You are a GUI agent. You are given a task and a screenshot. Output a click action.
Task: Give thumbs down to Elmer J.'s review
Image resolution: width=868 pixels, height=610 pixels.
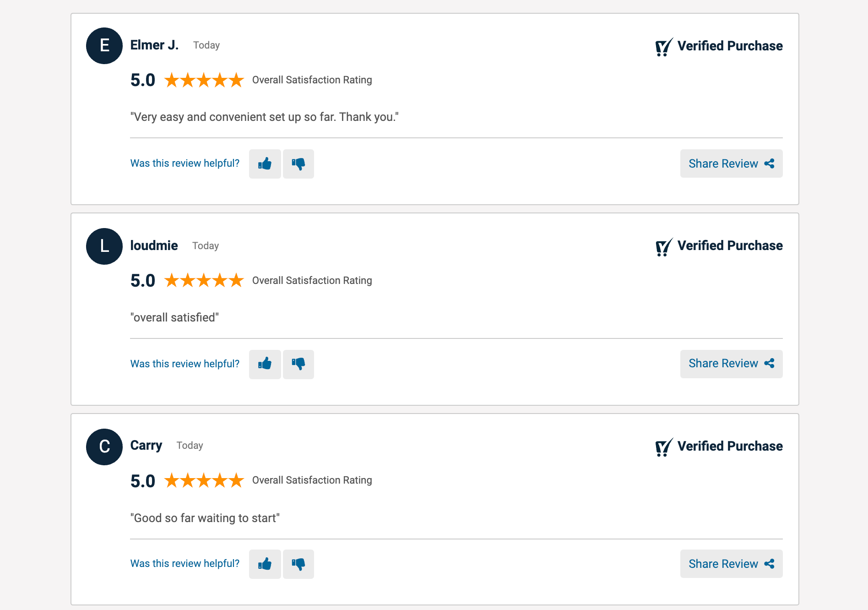click(298, 163)
